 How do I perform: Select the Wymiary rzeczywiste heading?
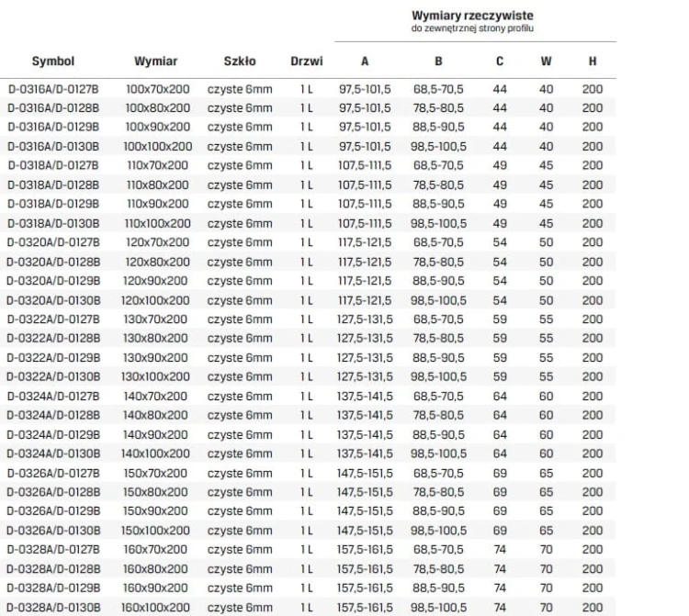click(x=473, y=16)
